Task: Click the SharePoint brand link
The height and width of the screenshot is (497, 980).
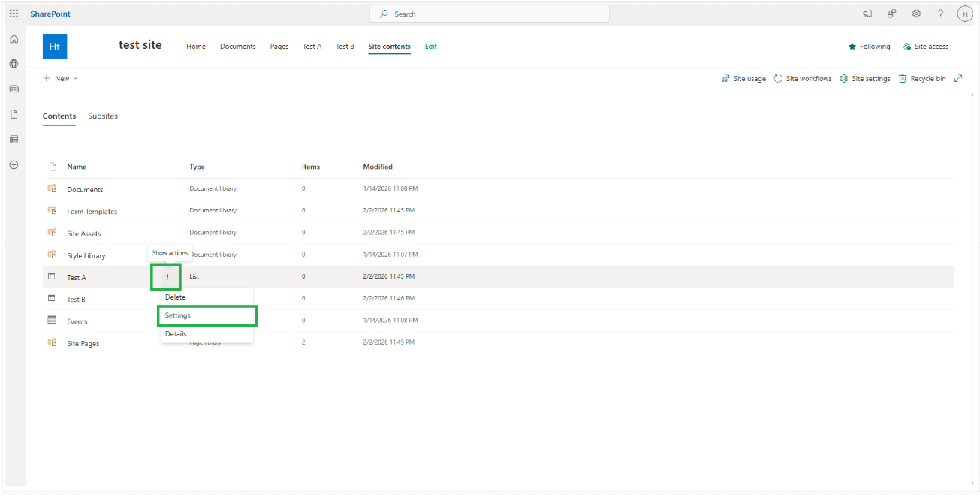Action: click(x=51, y=14)
